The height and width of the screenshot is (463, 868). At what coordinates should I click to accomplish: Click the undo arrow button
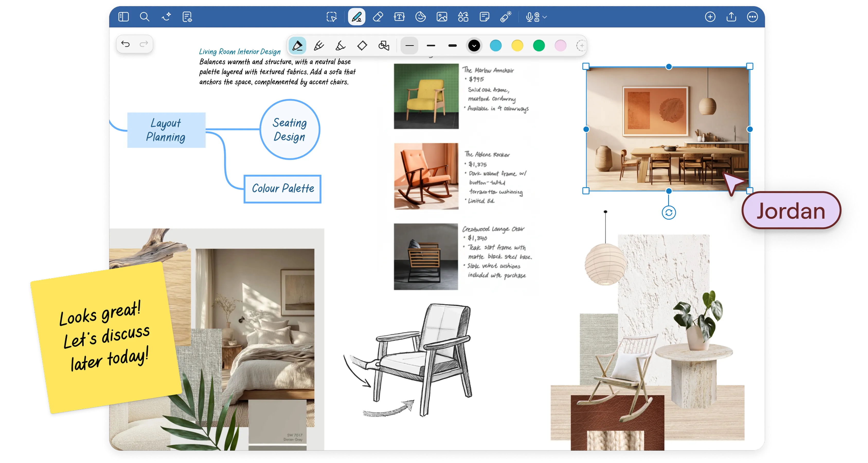coord(125,44)
